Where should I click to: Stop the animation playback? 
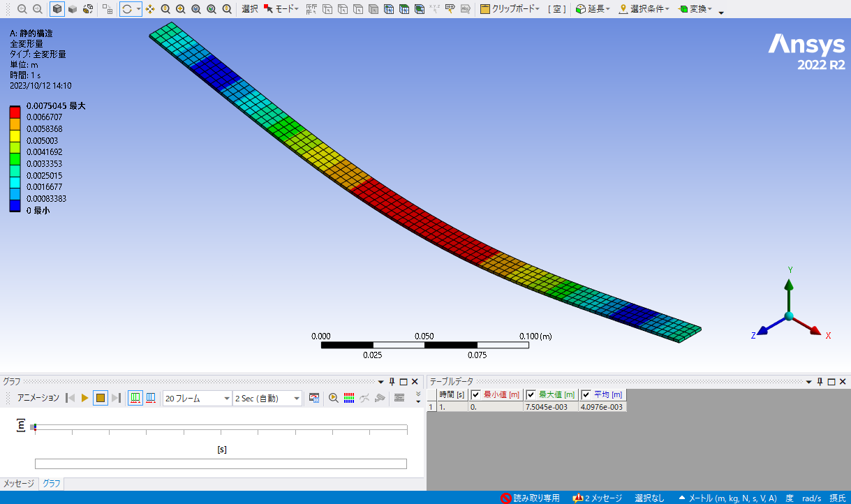tap(101, 398)
